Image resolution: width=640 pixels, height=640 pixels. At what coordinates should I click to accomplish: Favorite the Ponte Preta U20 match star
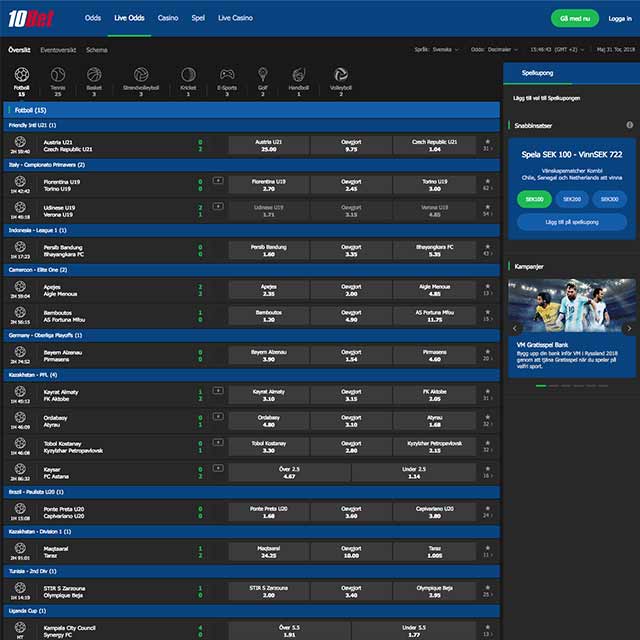point(487,509)
